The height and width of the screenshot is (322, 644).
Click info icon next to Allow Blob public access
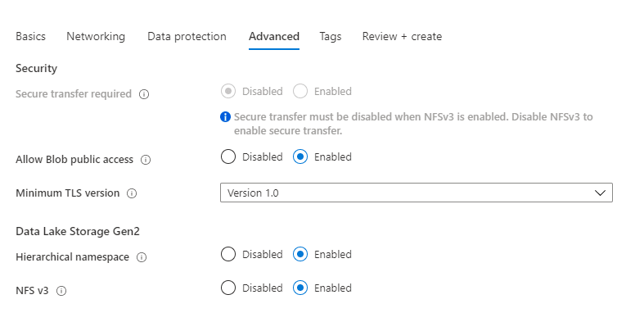[146, 160]
